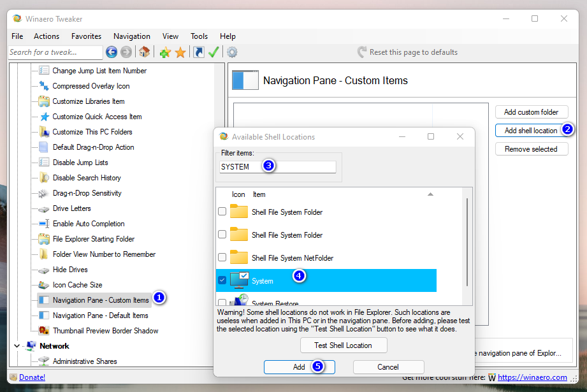This screenshot has width=587, height=392.
Task: Click the Thumbnail Preview Border Shadow icon
Action: (44, 331)
